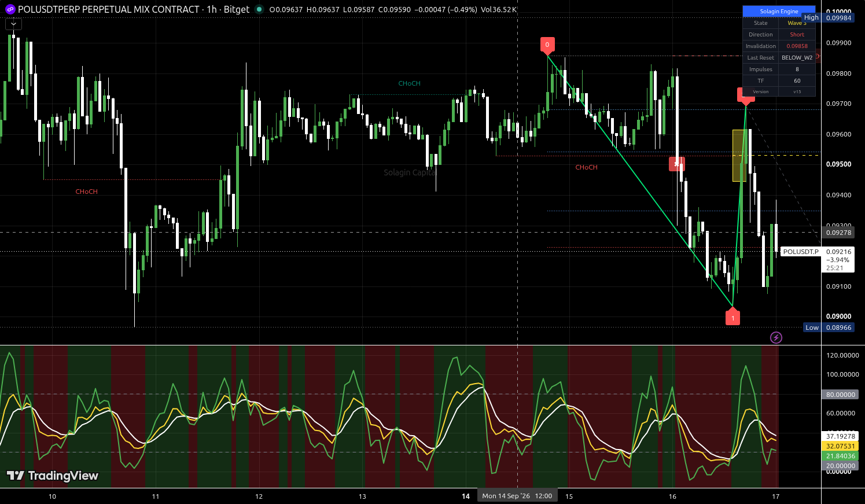Click the green market-open status dot
865x504 pixels.
tap(259, 9)
